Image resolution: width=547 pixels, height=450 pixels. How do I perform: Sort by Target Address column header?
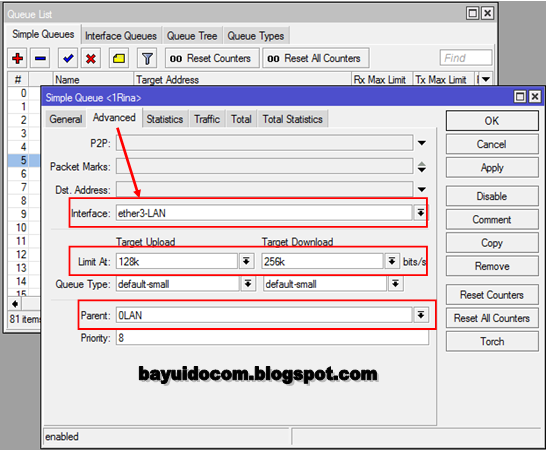point(242,80)
